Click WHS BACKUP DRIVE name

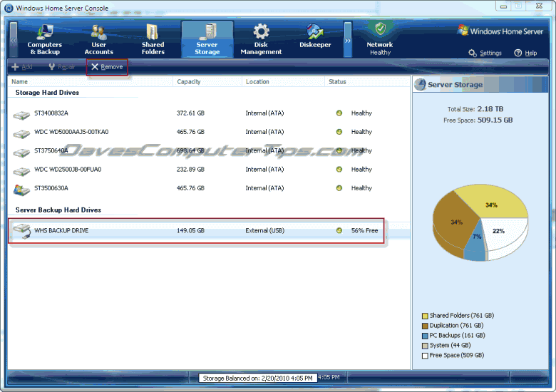61,231
